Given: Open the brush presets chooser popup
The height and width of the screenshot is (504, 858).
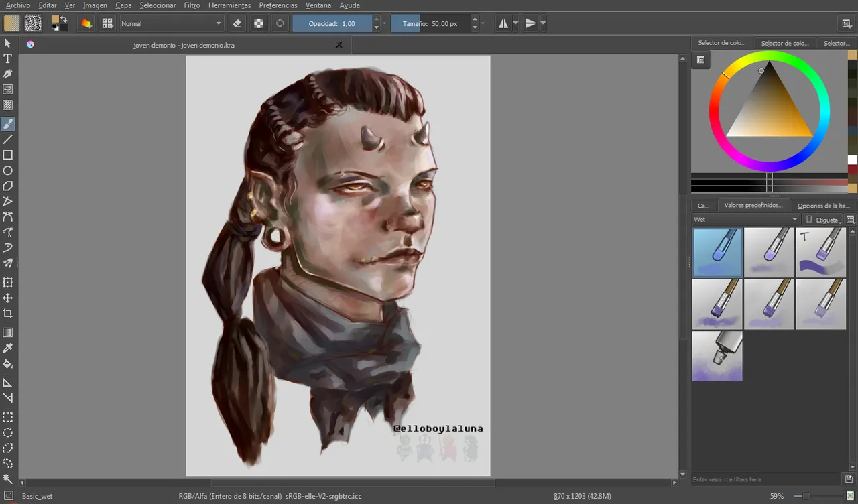Looking at the screenshot, I should (x=107, y=23).
